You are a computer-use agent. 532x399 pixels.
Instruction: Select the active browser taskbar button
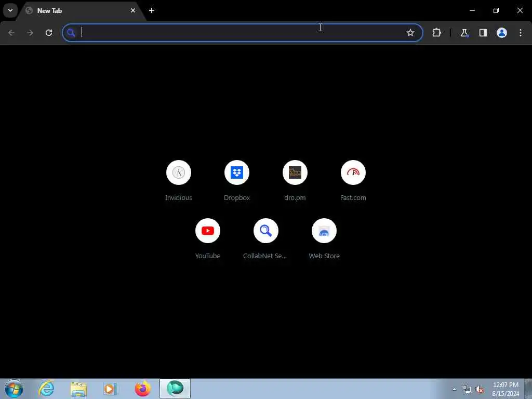(x=175, y=389)
